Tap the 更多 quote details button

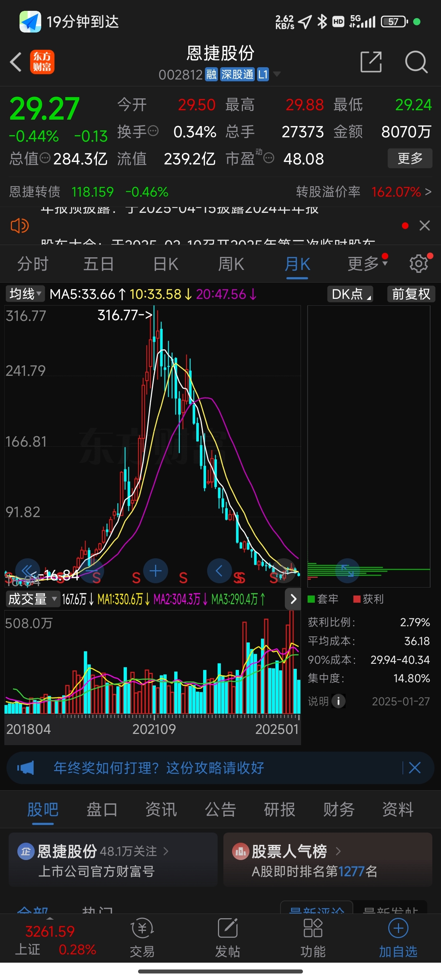pyautogui.click(x=410, y=158)
